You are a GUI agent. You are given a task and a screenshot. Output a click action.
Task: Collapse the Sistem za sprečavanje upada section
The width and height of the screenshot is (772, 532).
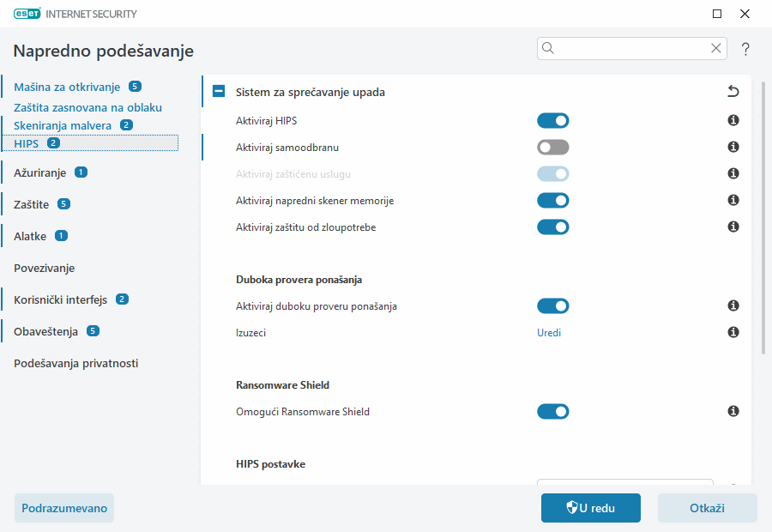(219, 92)
